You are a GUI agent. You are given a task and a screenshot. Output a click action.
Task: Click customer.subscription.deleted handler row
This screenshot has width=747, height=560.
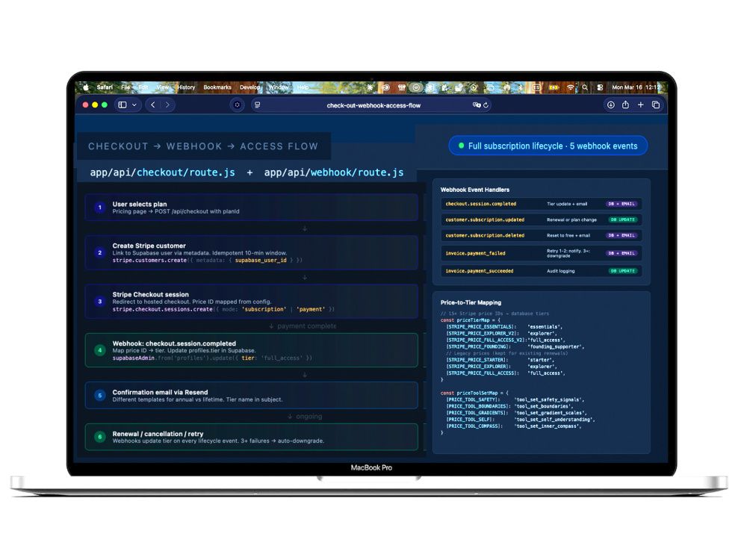tap(541, 235)
